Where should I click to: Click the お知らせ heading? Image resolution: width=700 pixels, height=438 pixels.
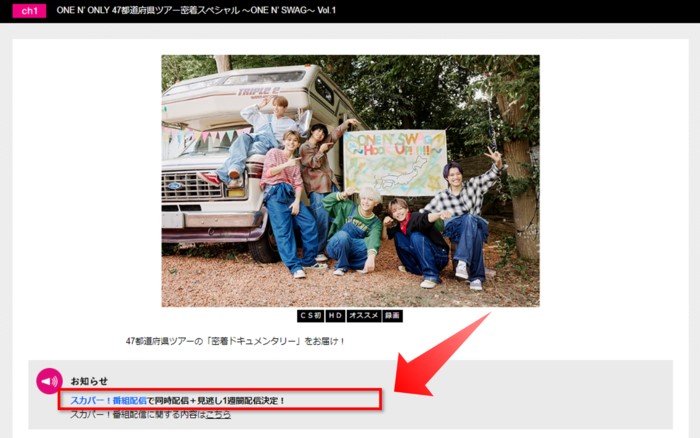click(89, 381)
